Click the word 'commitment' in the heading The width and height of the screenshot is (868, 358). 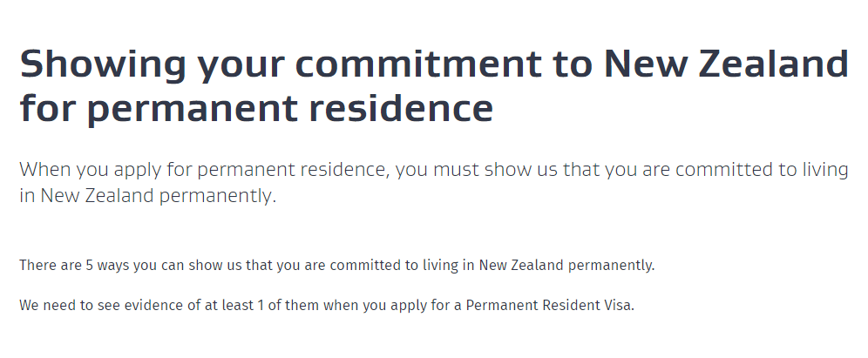coord(370,64)
